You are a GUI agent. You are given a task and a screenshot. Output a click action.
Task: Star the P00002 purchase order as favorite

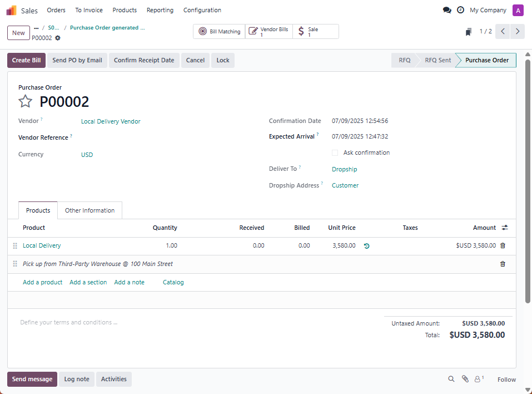[26, 101]
